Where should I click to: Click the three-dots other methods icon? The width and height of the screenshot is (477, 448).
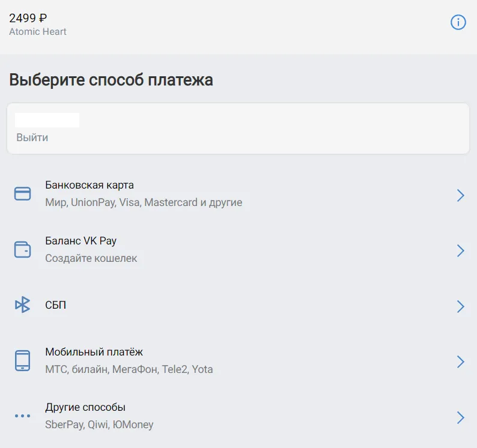22,416
